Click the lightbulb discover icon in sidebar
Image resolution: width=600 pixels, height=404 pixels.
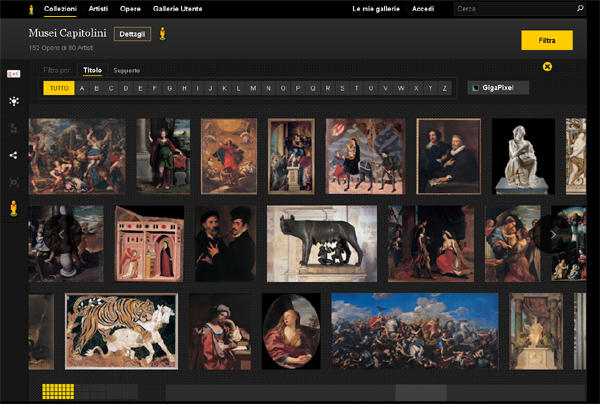point(13,102)
